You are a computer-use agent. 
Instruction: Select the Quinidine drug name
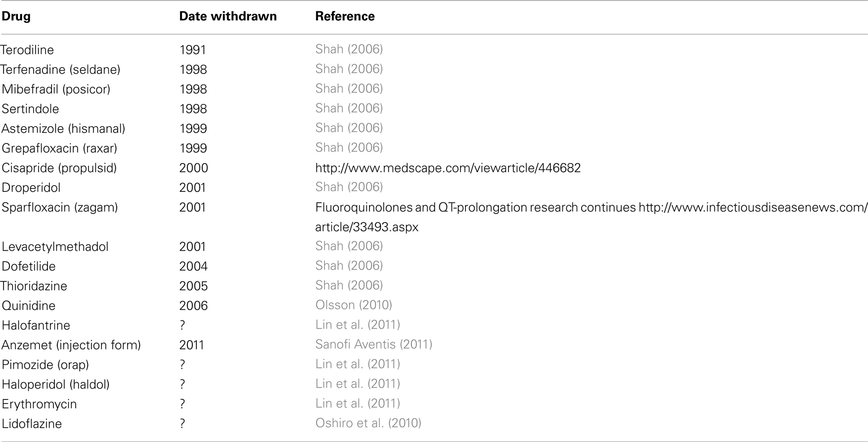pyautogui.click(x=29, y=306)
